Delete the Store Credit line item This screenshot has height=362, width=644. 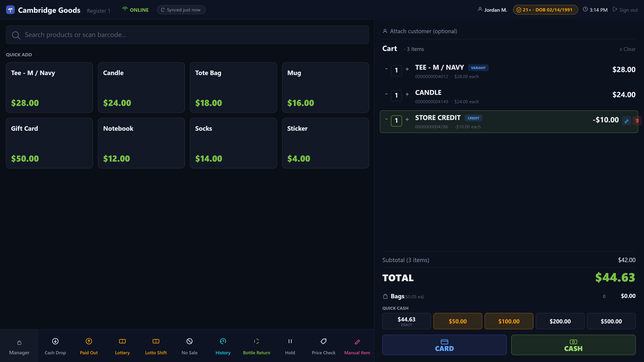(637, 121)
